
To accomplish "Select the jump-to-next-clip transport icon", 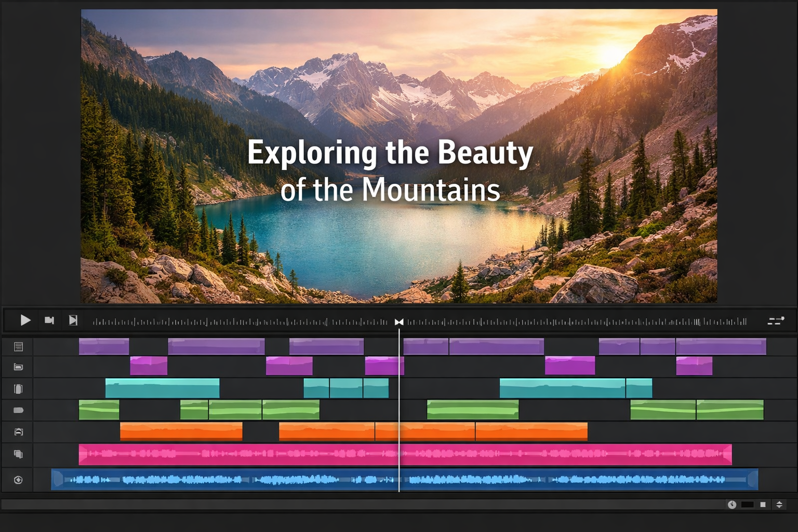I will 73,321.
